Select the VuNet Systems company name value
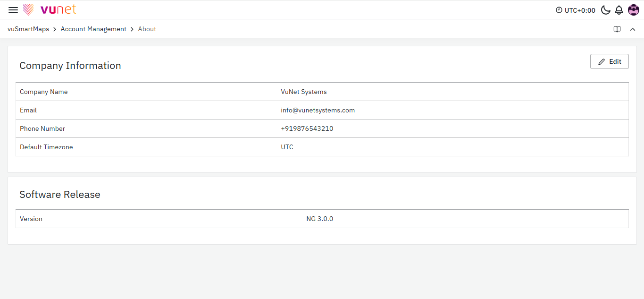Image resolution: width=644 pixels, height=299 pixels. [303, 92]
